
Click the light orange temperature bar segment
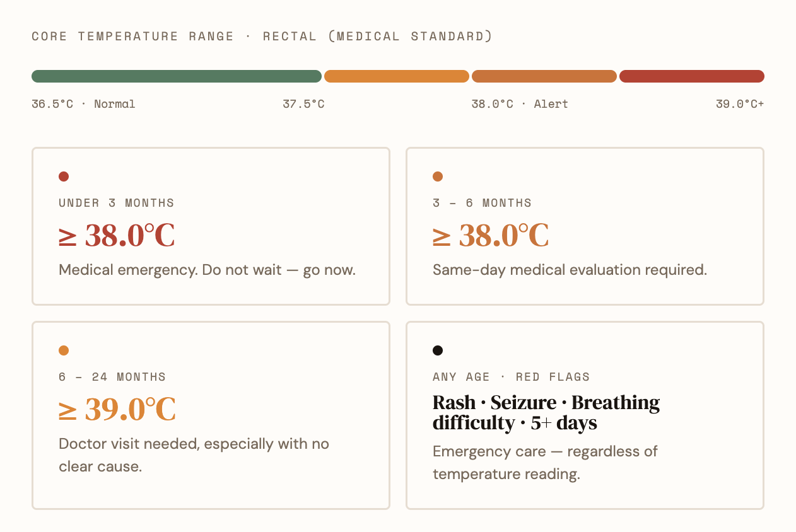(x=396, y=76)
